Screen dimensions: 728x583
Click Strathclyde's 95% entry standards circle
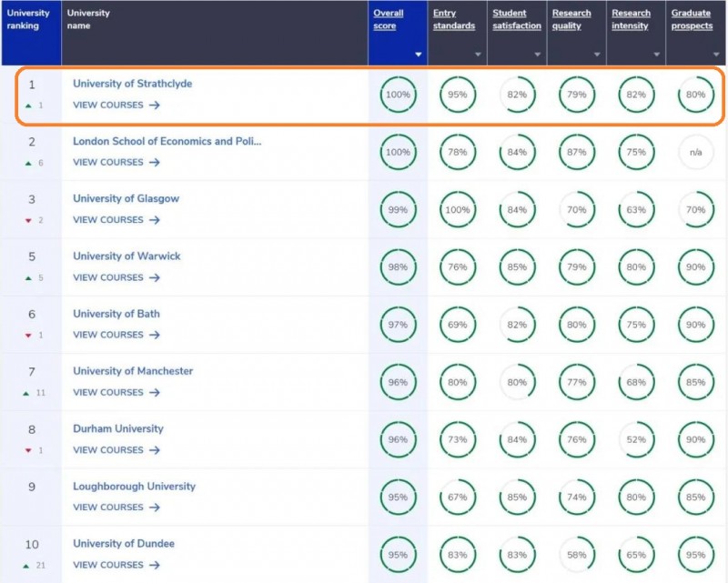point(458,95)
